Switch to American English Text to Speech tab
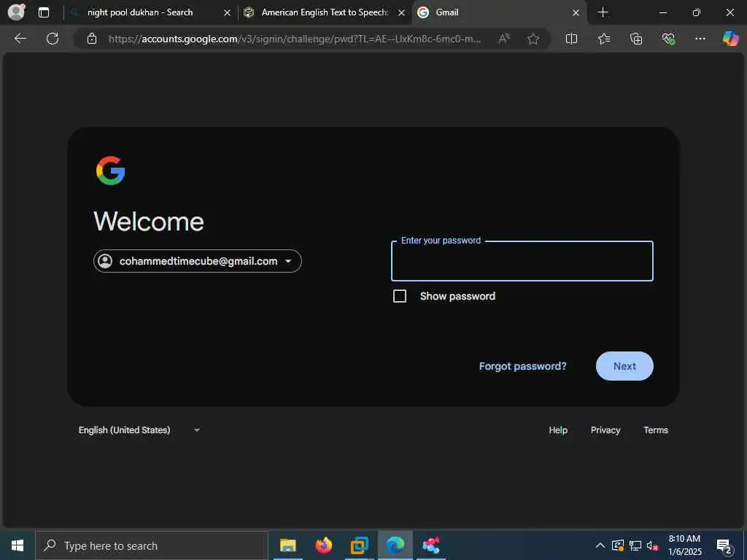The height and width of the screenshot is (560, 747). (x=325, y=12)
